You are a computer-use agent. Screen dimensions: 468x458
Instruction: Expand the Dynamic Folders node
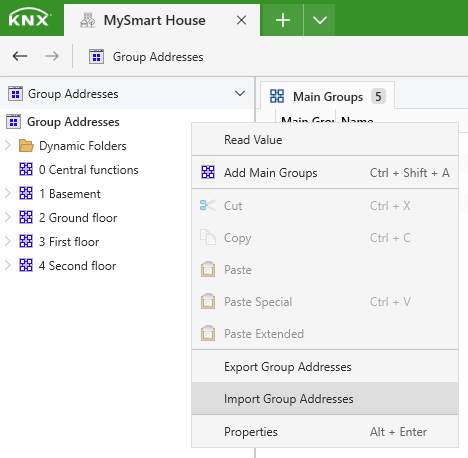[8, 145]
